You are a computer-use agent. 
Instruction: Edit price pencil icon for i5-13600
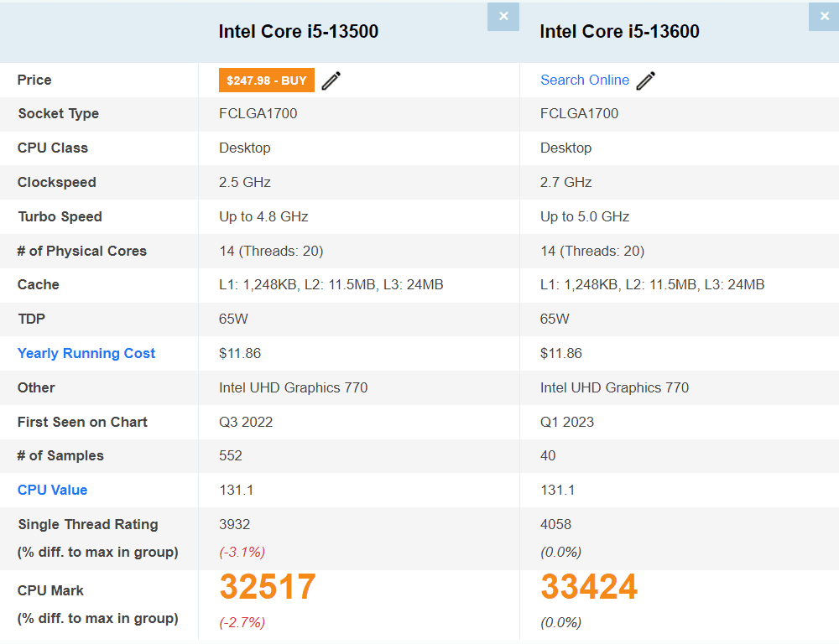click(x=646, y=80)
